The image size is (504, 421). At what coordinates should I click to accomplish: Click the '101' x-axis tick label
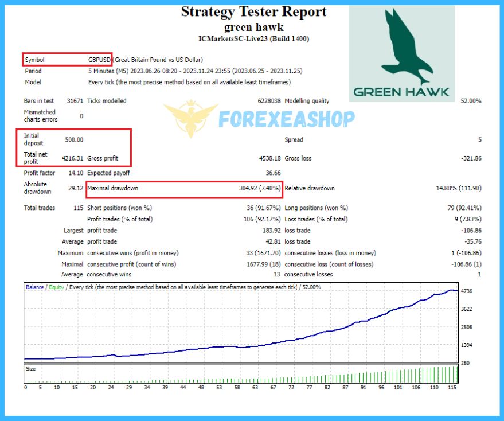coord(398,387)
